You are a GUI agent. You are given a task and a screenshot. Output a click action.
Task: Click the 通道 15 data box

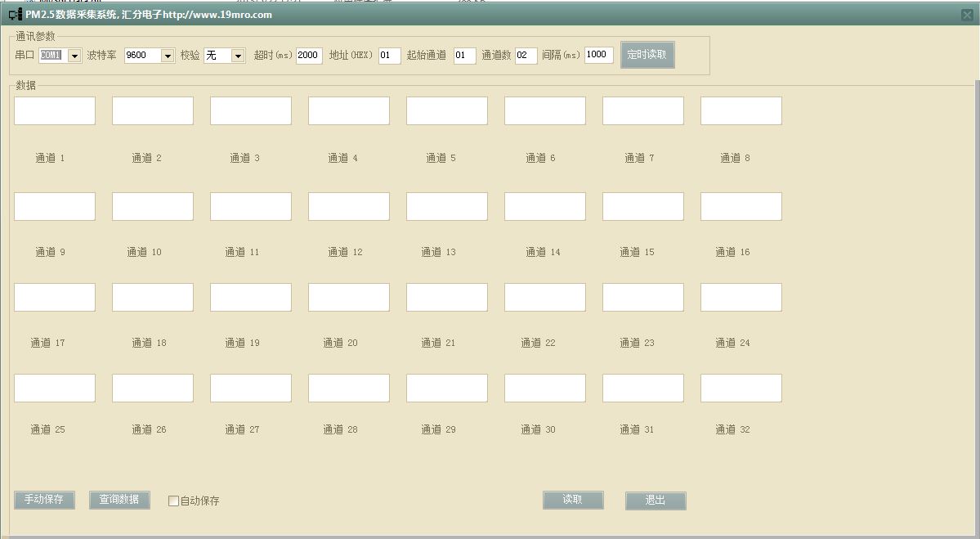[x=644, y=206]
